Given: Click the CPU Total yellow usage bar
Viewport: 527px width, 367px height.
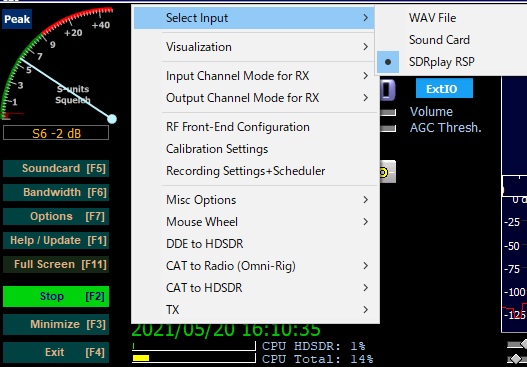Looking at the screenshot, I should [141, 358].
